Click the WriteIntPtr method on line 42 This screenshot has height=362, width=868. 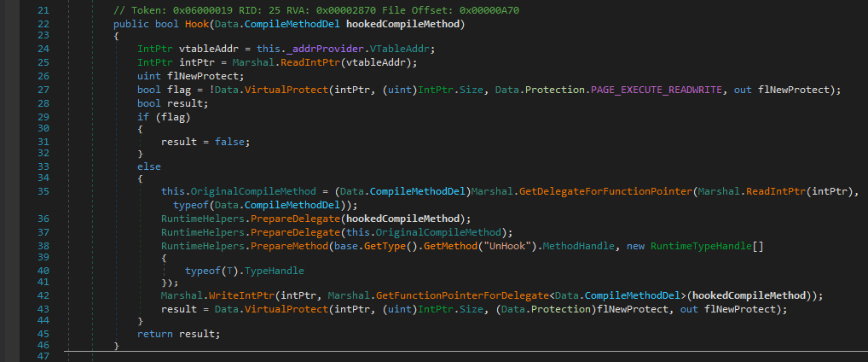235,295
